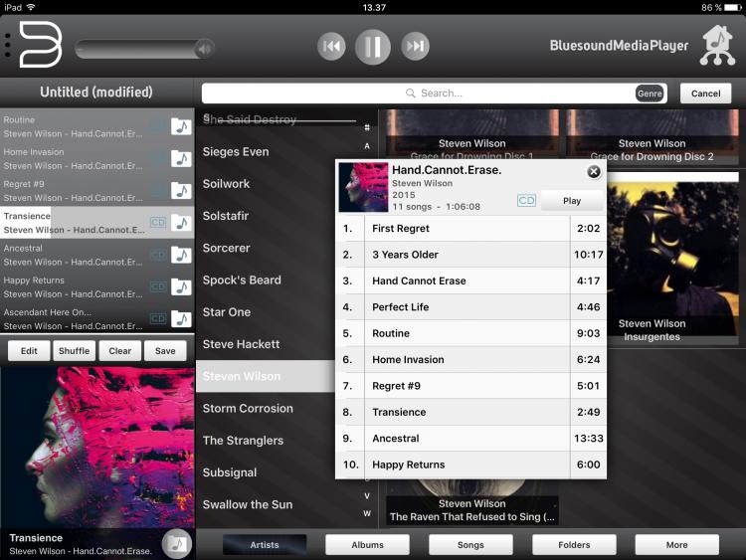Jump to letter A in index
This screenshot has width=746, height=560.
[x=367, y=146]
